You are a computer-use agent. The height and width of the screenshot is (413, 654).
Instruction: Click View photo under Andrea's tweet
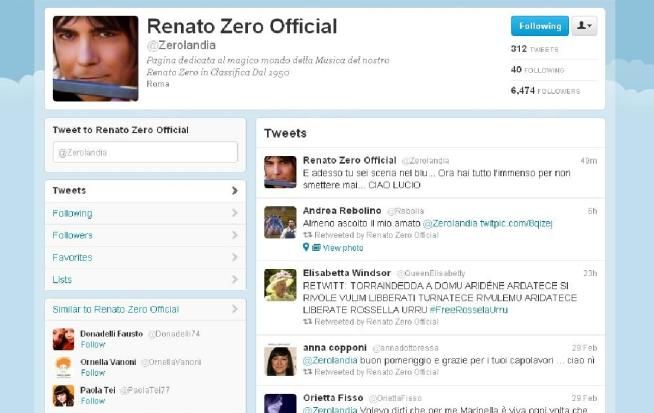tap(343, 248)
